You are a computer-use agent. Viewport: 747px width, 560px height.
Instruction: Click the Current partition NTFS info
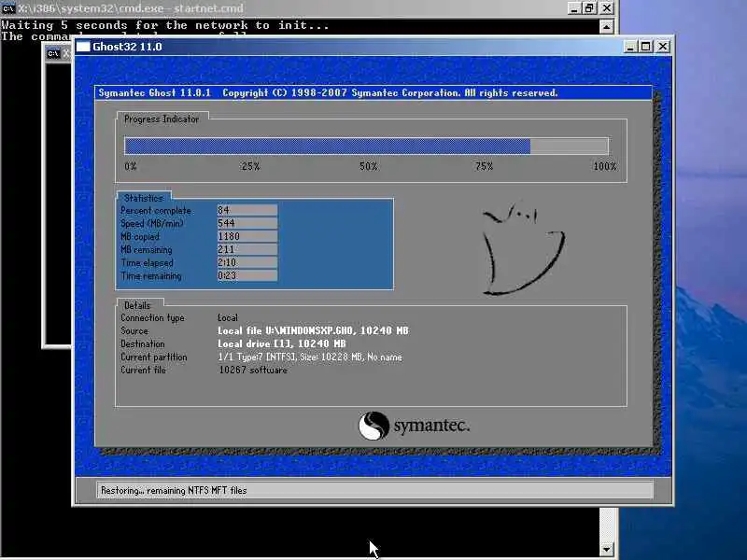click(310, 357)
